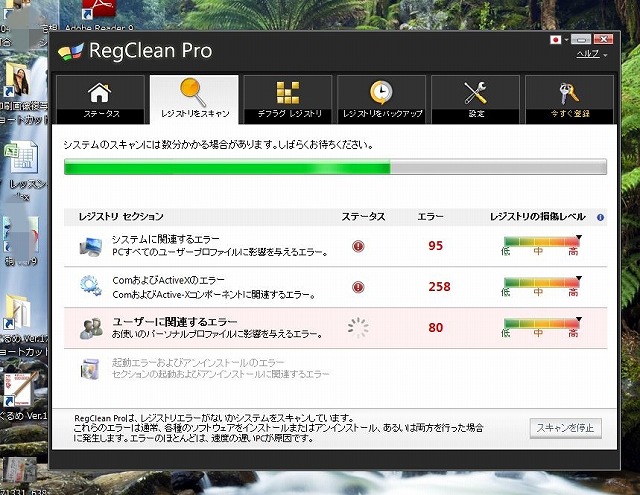Select the レジストリをスキャン tab
The width and height of the screenshot is (640, 495).
point(194,99)
